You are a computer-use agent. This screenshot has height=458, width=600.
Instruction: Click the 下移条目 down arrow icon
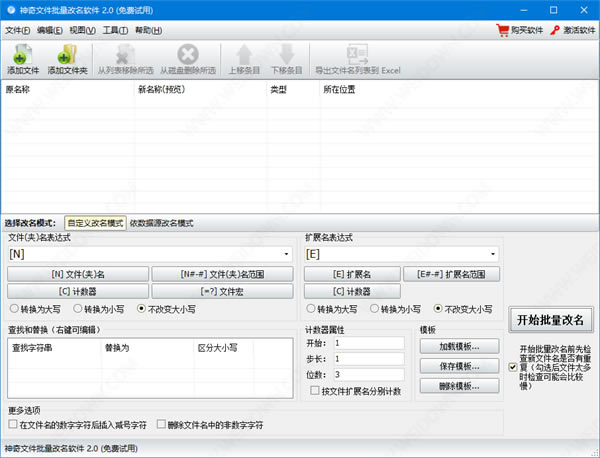click(x=285, y=55)
